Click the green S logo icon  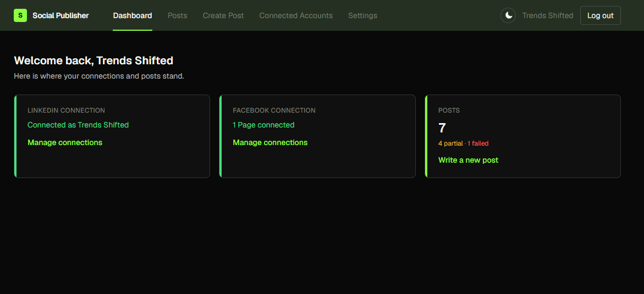click(x=20, y=15)
